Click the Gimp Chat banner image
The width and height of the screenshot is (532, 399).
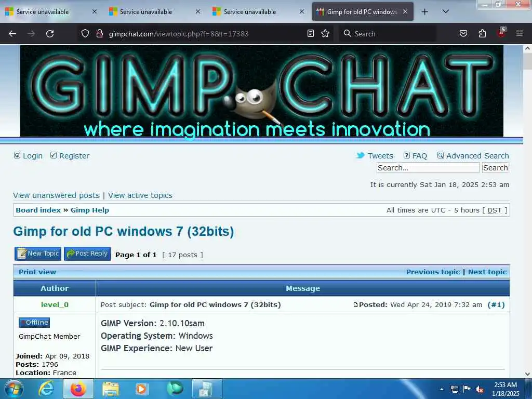point(262,91)
